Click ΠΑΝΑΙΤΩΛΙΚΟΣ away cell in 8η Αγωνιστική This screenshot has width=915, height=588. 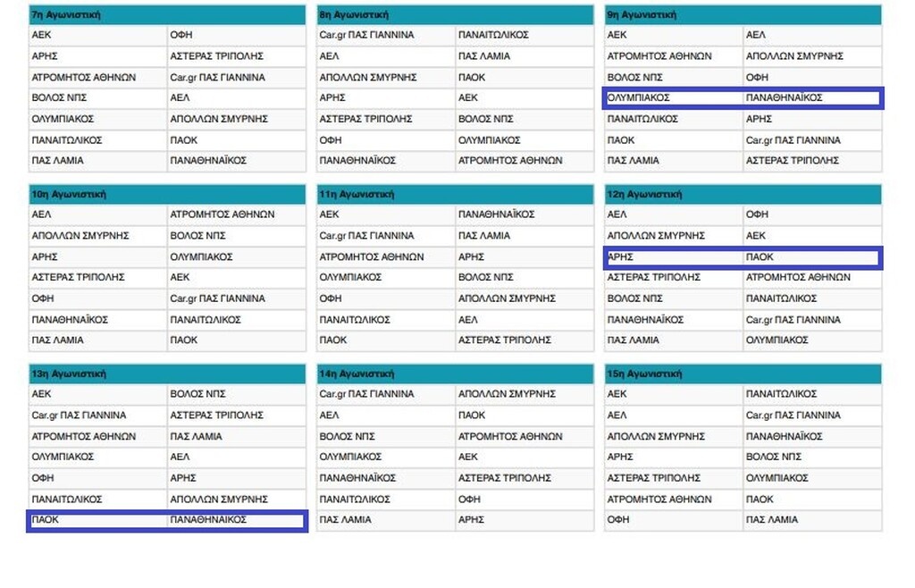pyautogui.click(x=524, y=36)
